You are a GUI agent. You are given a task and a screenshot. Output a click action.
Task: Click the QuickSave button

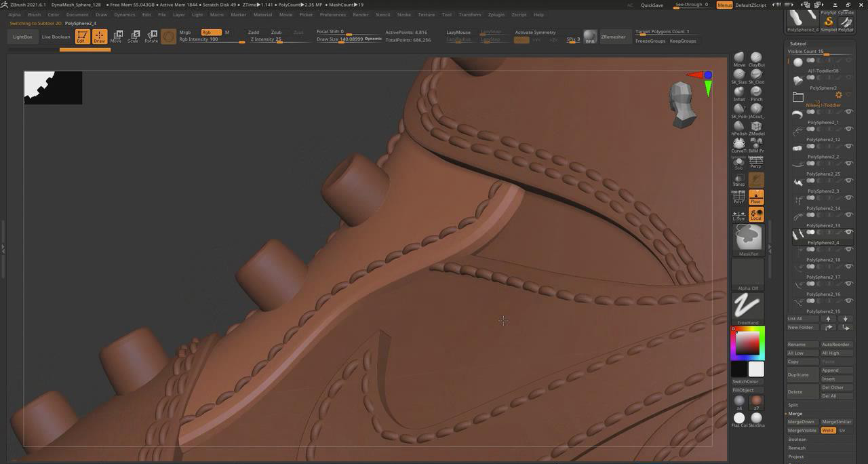pyautogui.click(x=652, y=5)
